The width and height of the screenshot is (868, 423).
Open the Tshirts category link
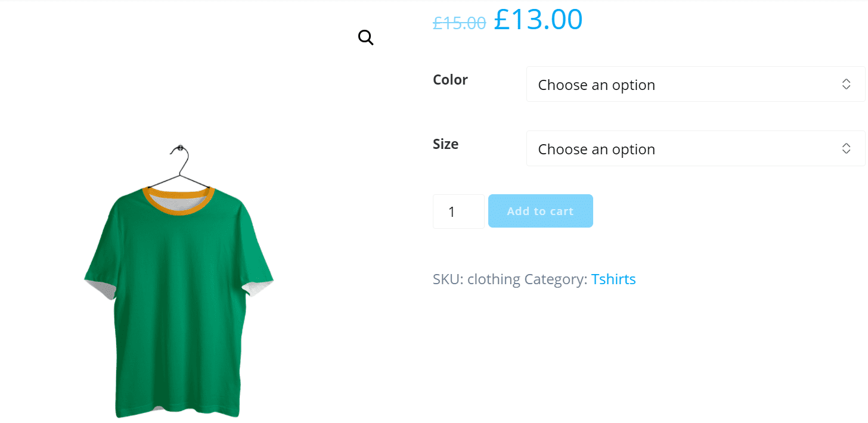click(613, 279)
